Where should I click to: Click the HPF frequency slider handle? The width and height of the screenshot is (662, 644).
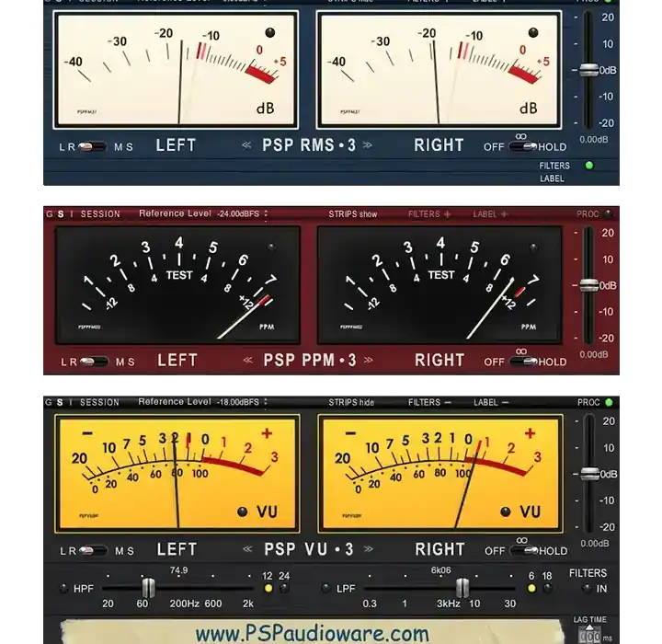pyautogui.click(x=148, y=588)
